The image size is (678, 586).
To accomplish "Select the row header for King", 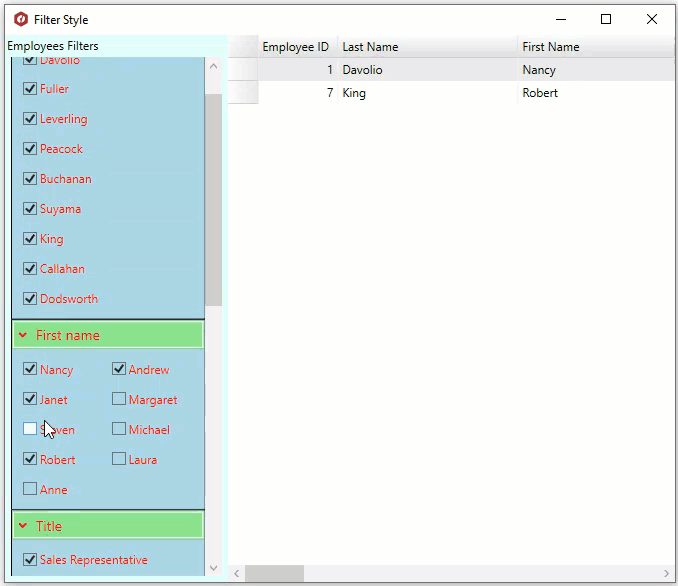I will pyautogui.click(x=243, y=93).
